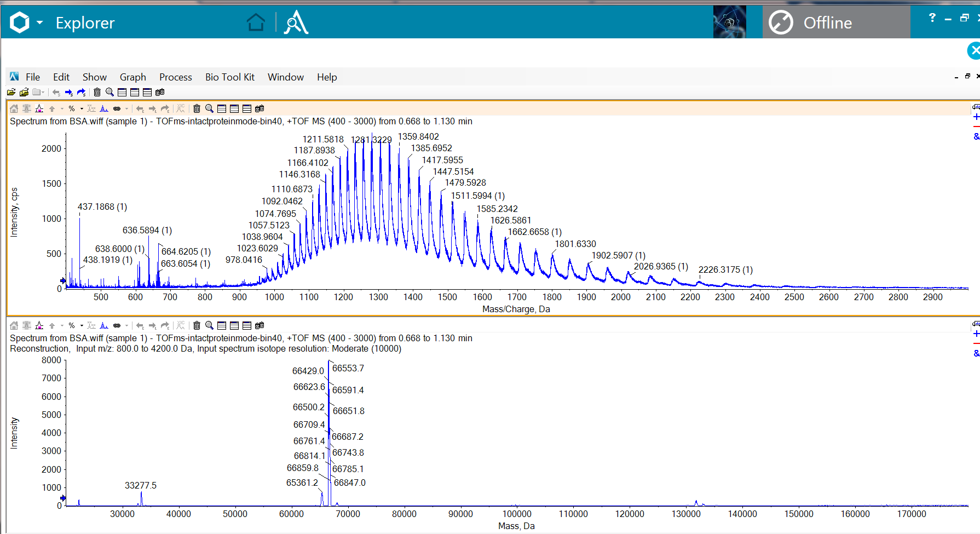
Task: Click the open file folder icon
Action: click(x=11, y=93)
